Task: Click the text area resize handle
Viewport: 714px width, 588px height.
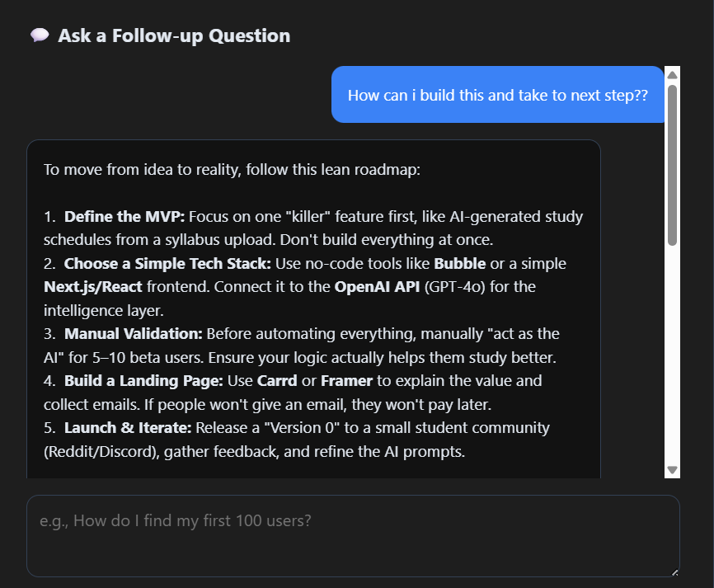Action: click(x=674, y=572)
